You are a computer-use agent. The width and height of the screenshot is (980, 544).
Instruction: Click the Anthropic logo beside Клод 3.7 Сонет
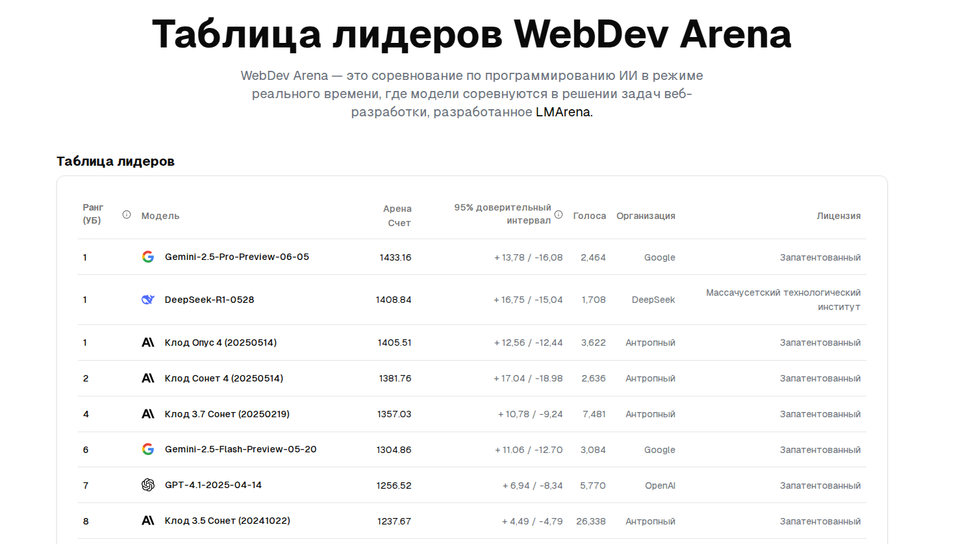point(148,414)
